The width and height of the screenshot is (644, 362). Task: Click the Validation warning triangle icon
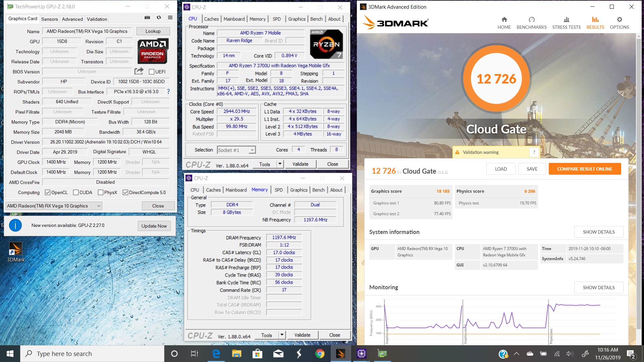(457, 152)
